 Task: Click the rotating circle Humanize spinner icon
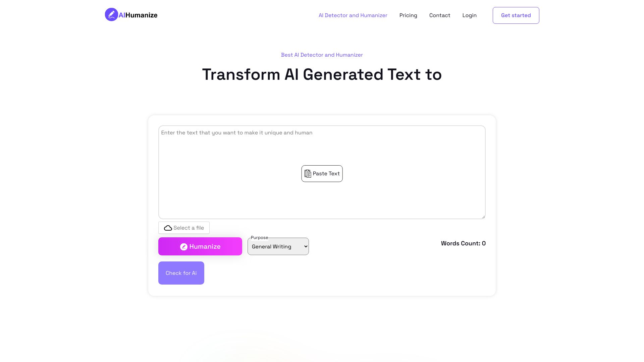coord(184,246)
